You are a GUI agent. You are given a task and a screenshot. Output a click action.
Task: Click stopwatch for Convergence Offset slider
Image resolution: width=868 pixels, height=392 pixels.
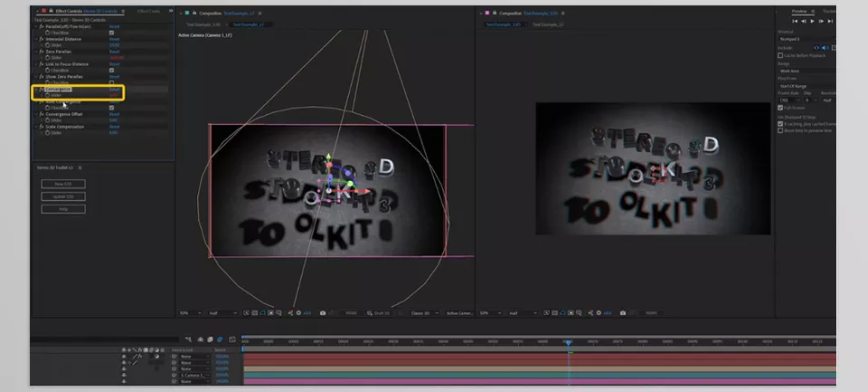pyautogui.click(x=48, y=120)
